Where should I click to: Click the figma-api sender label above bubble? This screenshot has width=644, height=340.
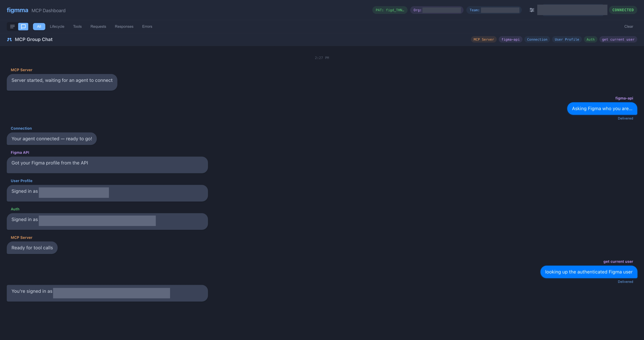624,98
